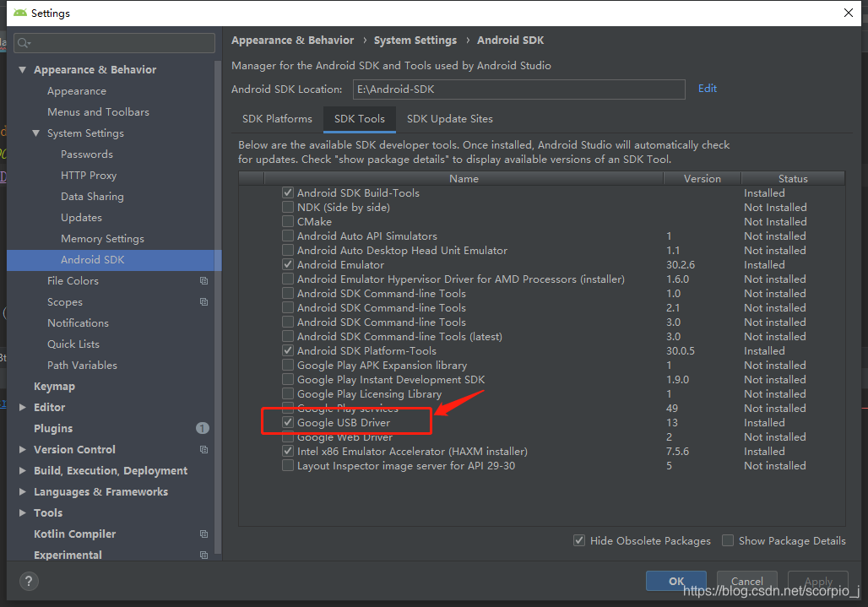Click Appearance & Behavior breadcrumb
The image size is (868, 607).
(292, 41)
